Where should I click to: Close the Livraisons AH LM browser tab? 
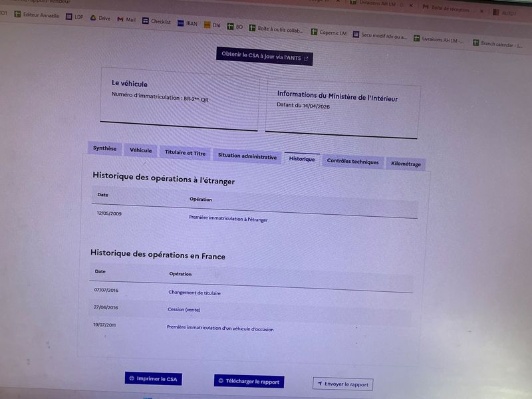pyautogui.click(x=411, y=5)
